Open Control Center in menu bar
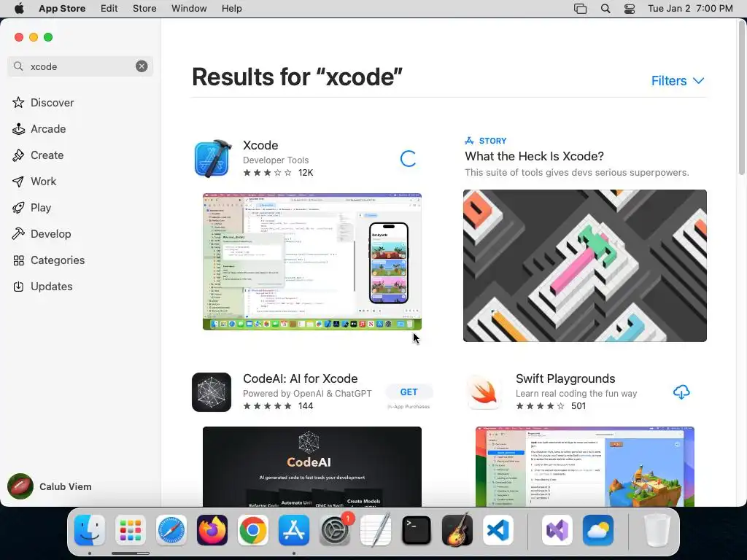The width and height of the screenshot is (747, 560). point(630,9)
